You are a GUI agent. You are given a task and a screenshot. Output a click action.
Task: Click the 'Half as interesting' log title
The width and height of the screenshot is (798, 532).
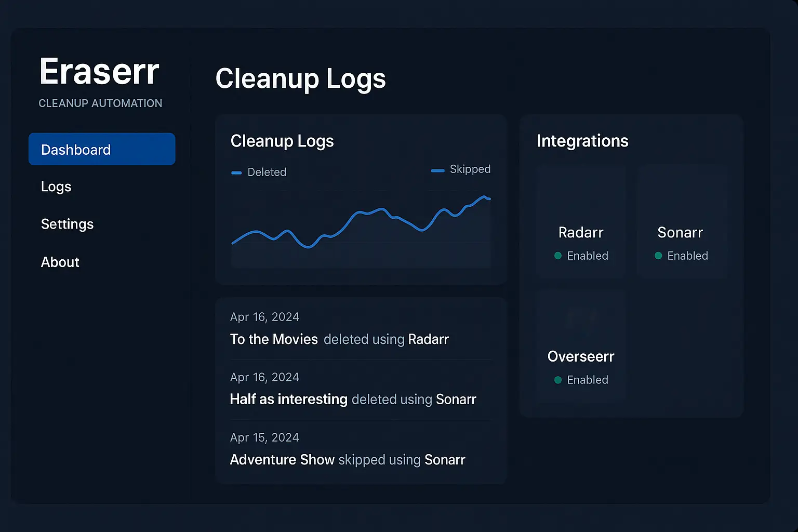click(x=288, y=400)
